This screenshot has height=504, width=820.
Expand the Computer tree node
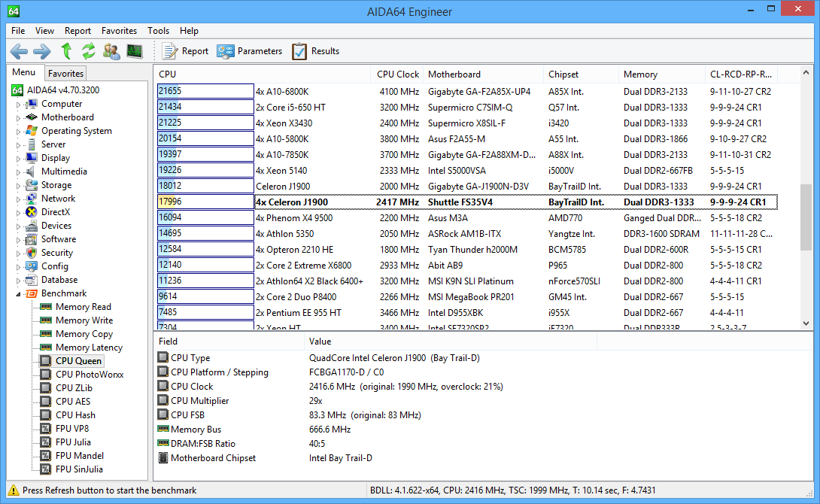tap(18, 105)
